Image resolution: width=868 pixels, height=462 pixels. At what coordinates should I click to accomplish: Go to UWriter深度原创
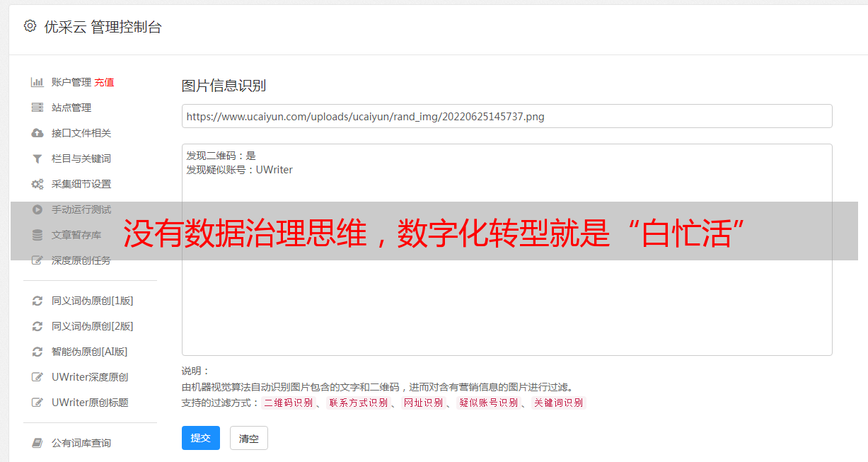pyautogui.click(x=90, y=377)
